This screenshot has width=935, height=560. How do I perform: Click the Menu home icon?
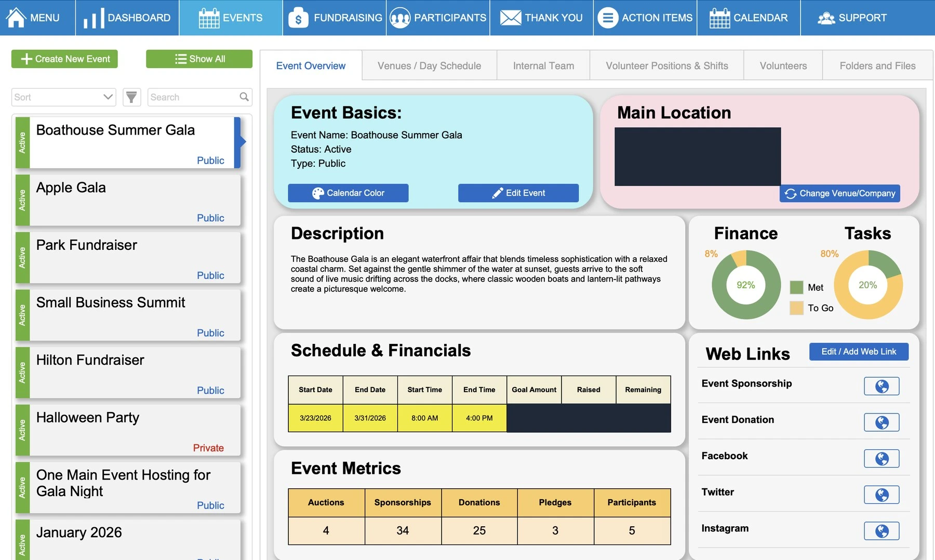click(16, 17)
